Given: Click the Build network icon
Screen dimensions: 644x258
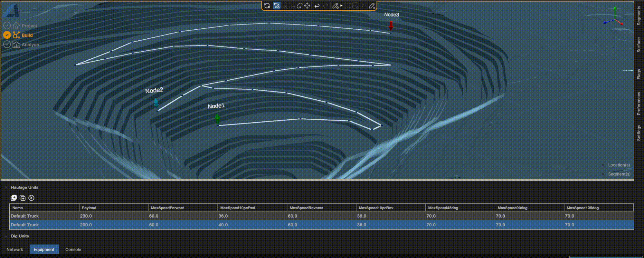Looking at the screenshot, I should click(16, 35).
